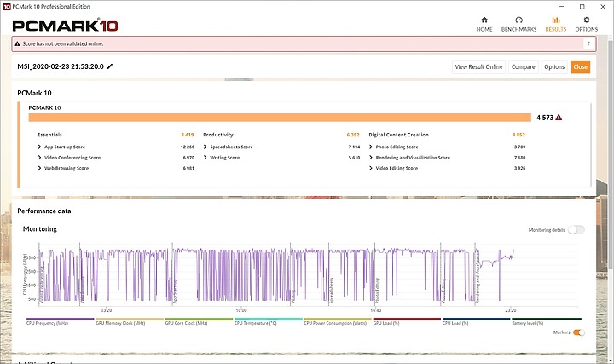Click pencil icon to rename result
The height and width of the screenshot is (364, 614).
coord(110,66)
